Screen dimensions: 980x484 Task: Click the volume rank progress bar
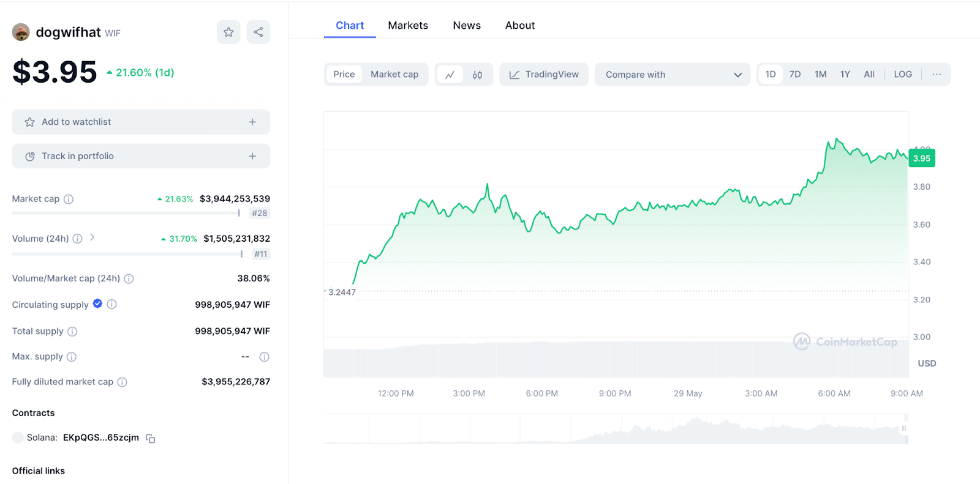[x=127, y=253]
